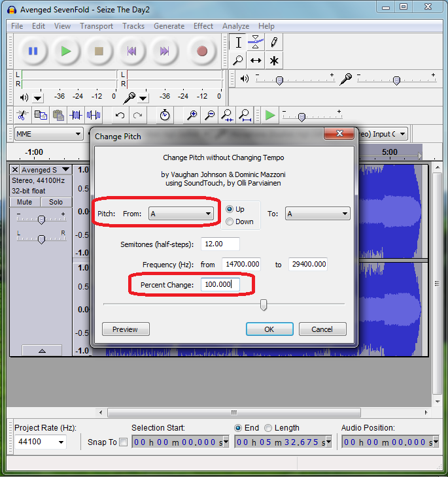
Task: Click the Pause transport button
Action: pos(33,51)
